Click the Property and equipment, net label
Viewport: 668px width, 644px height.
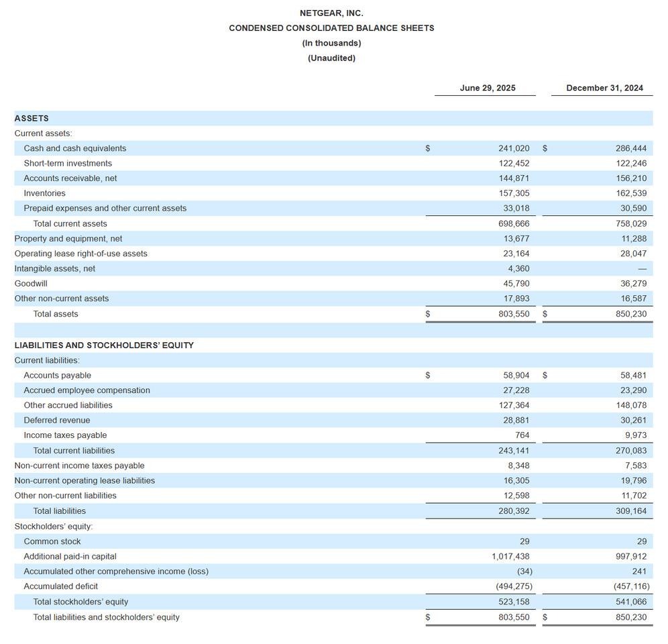[68, 239]
